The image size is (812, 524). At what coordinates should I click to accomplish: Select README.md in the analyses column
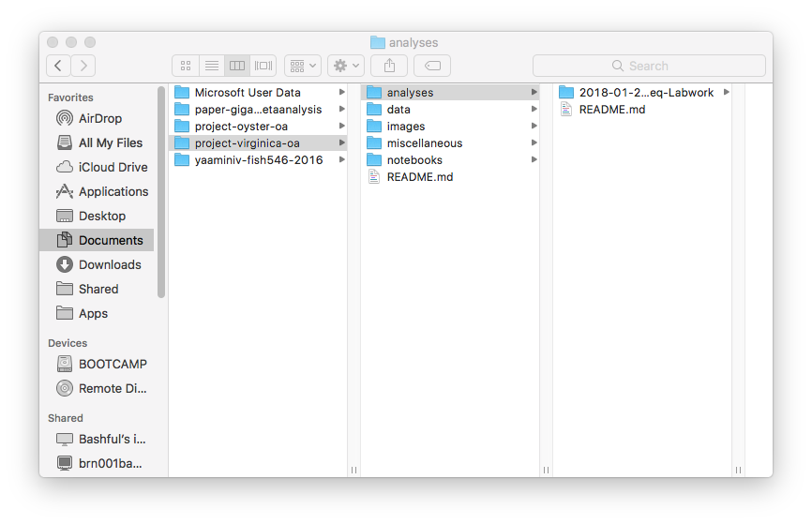click(642, 110)
